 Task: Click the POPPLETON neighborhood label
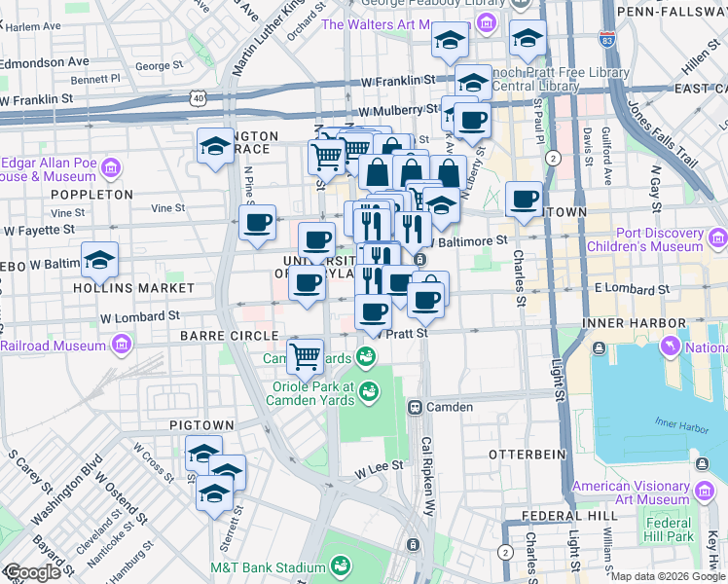(x=91, y=194)
